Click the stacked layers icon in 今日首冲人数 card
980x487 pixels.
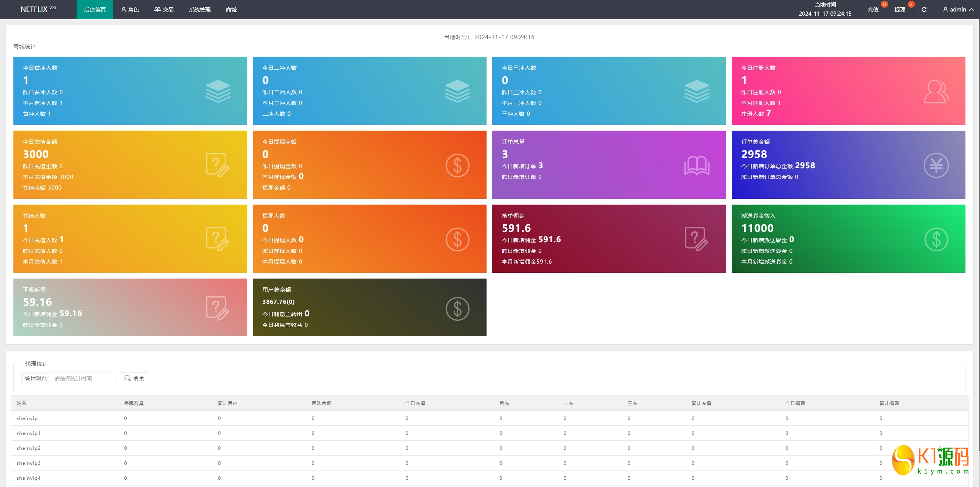[x=218, y=91]
